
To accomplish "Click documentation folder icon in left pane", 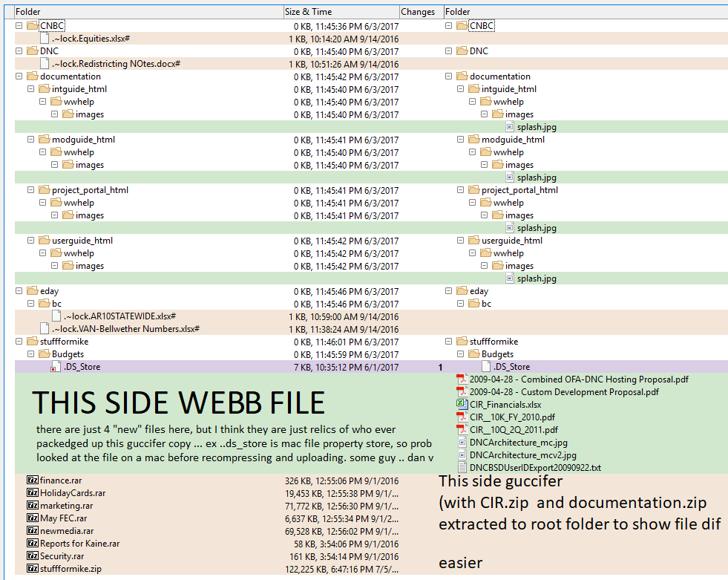I will 33,76.
